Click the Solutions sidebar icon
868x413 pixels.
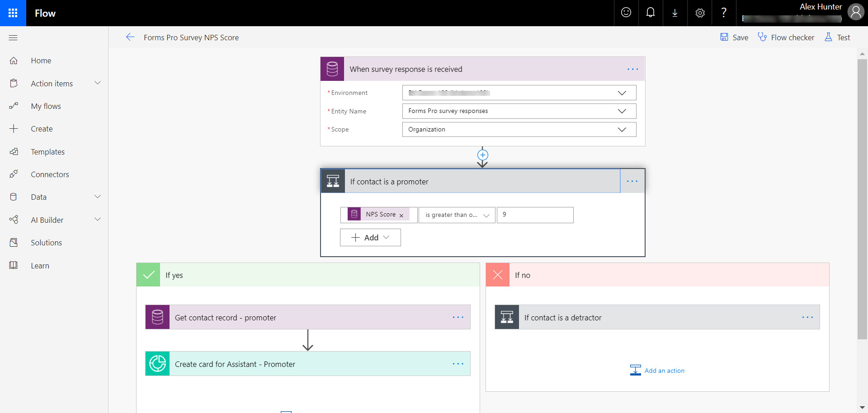coord(14,243)
